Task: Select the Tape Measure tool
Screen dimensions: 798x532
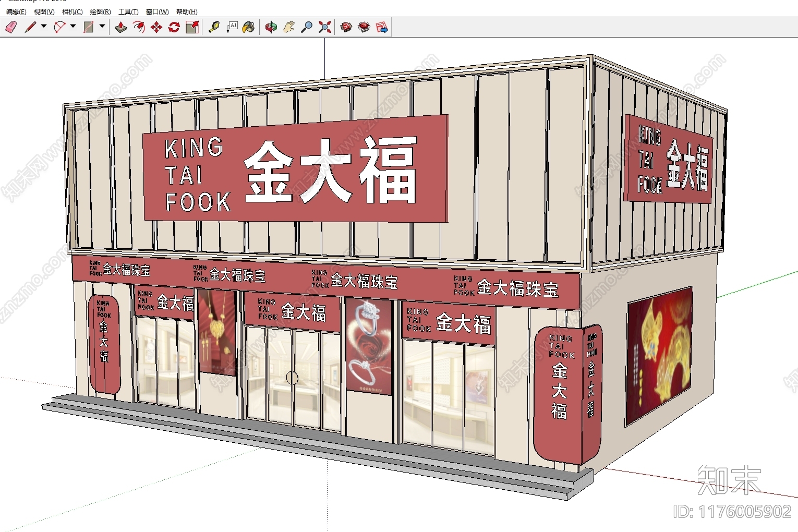Action: pyautogui.click(x=214, y=27)
